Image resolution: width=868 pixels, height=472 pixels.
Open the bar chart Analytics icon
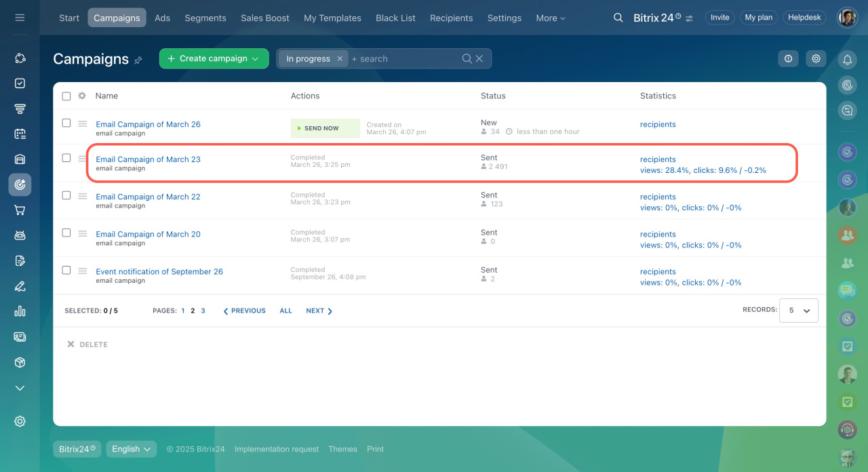pos(20,311)
